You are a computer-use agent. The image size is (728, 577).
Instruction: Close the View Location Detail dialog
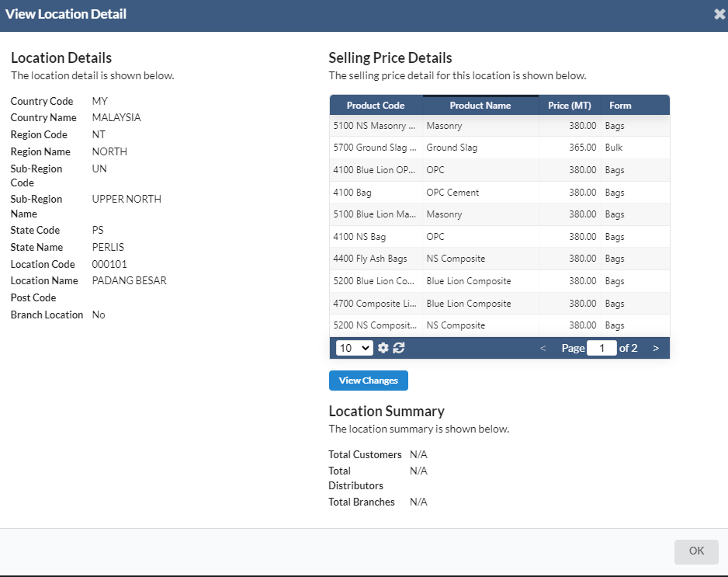pos(719,15)
